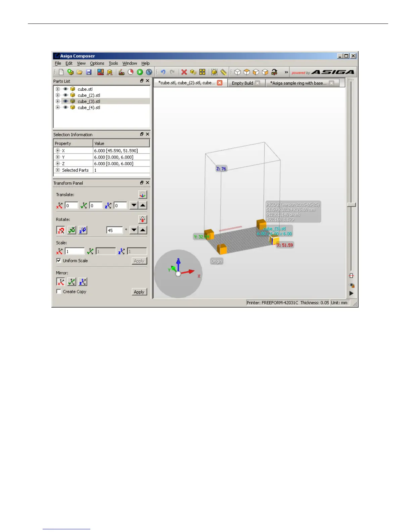Expand the Y property row
The width and height of the screenshot is (411, 532).
click(58, 157)
